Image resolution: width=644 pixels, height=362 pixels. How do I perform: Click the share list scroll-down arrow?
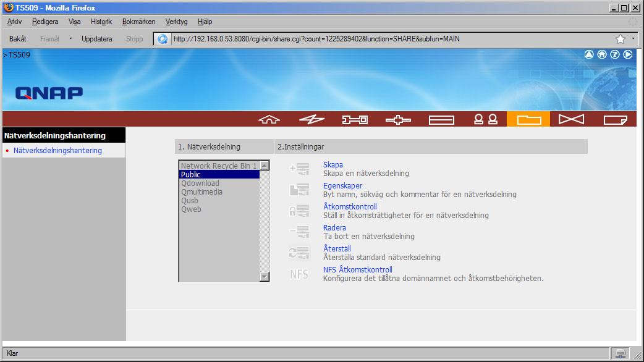coord(265,277)
